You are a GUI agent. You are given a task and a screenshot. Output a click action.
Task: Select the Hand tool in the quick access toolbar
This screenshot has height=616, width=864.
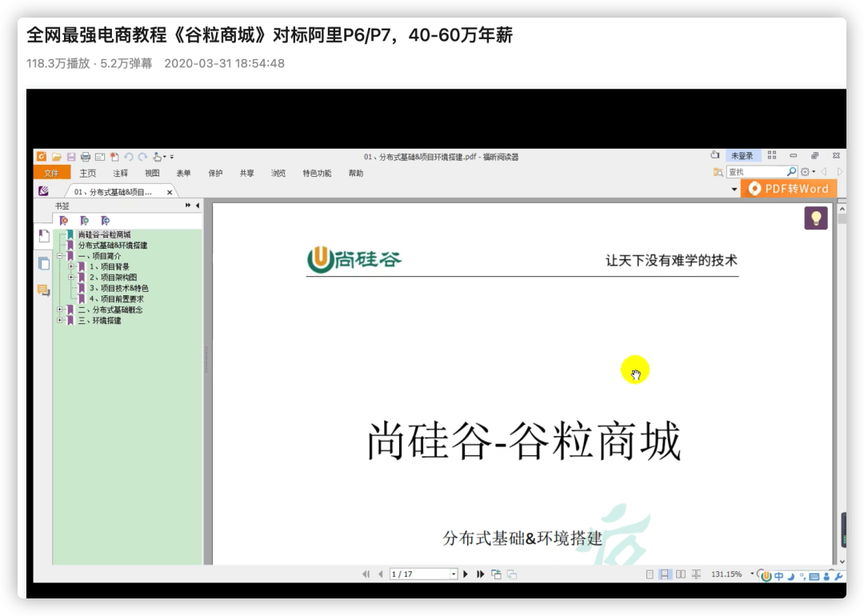tap(158, 157)
